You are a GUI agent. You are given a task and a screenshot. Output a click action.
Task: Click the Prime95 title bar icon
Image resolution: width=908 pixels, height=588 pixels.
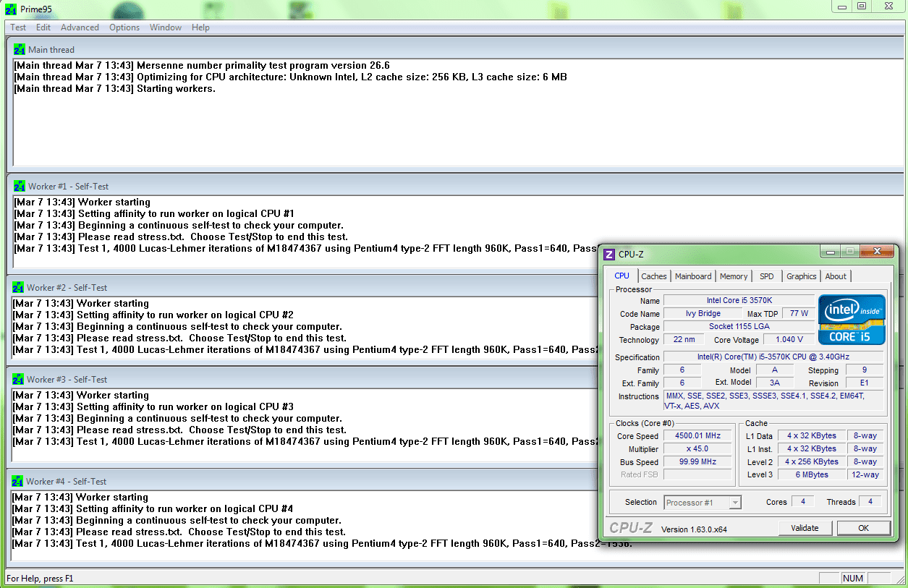pos(12,9)
